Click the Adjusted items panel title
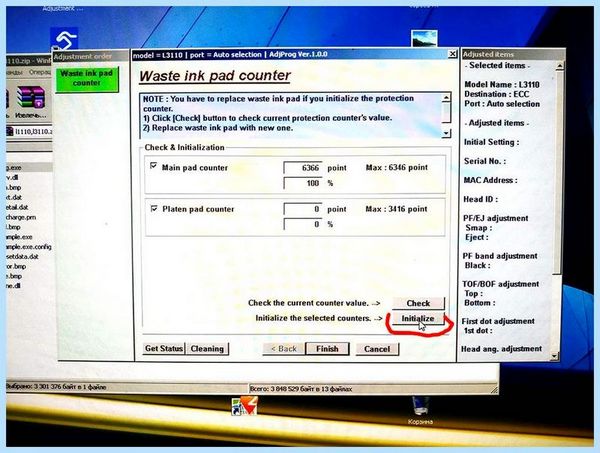The height and width of the screenshot is (453, 600). (x=488, y=54)
